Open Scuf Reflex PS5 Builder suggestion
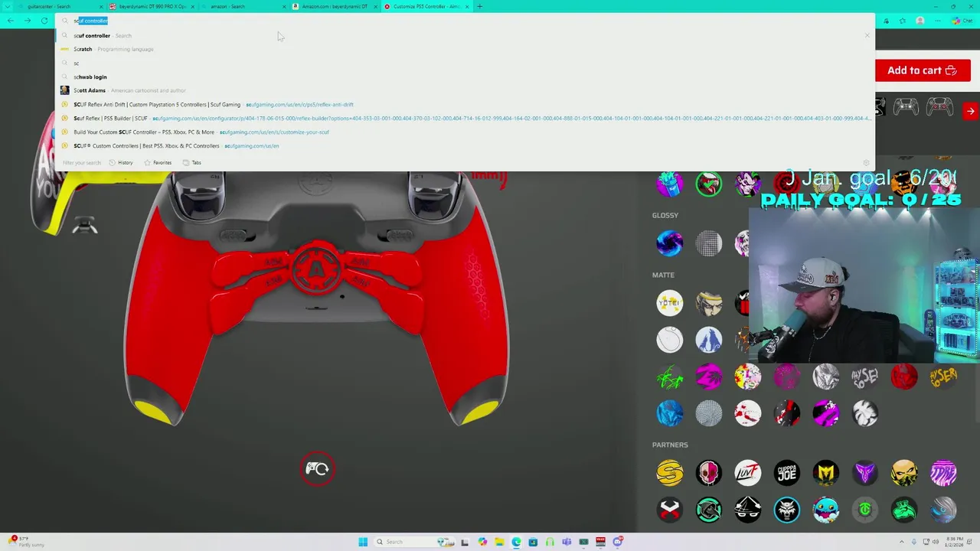 point(465,118)
